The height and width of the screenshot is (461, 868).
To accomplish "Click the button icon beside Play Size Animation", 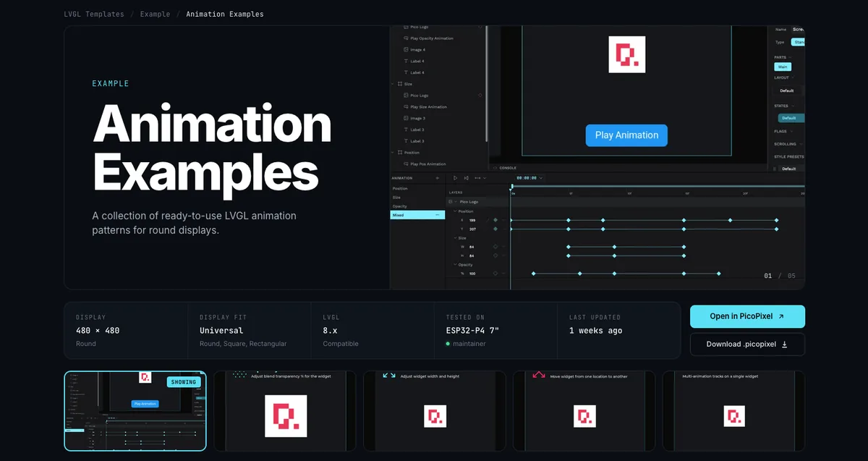I will coord(406,107).
